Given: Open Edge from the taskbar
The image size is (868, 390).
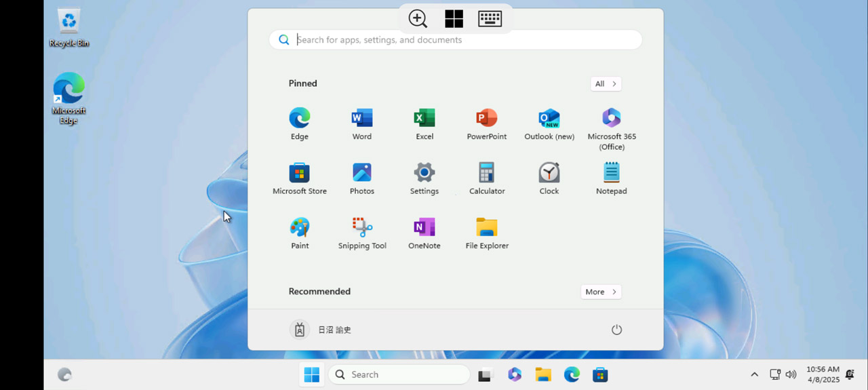Looking at the screenshot, I should [x=572, y=374].
